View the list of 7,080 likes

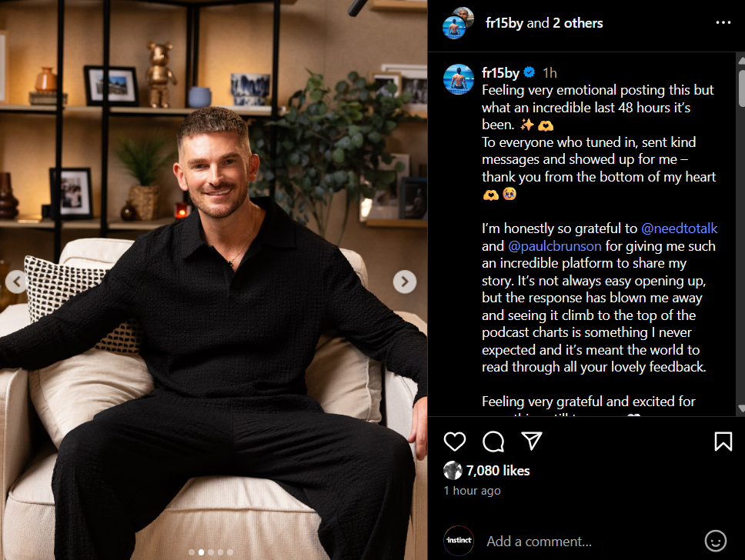[x=497, y=471]
